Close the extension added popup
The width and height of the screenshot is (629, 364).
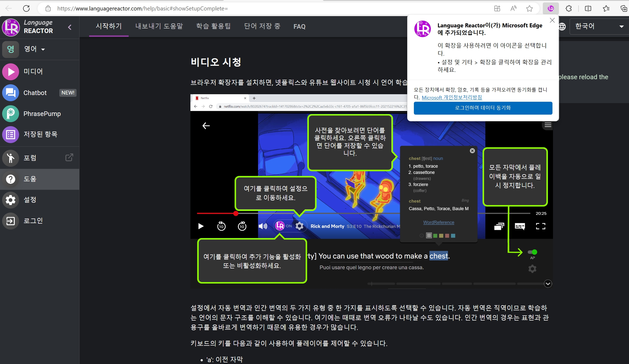coord(552,20)
